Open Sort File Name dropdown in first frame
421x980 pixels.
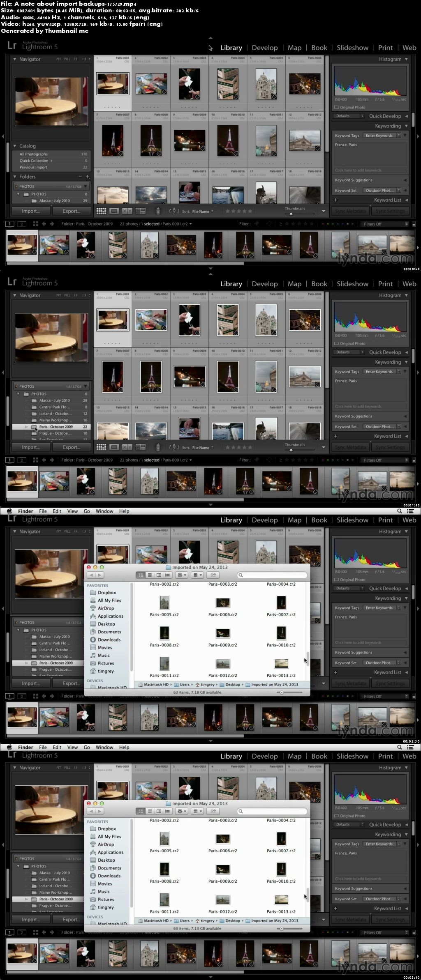203,212
